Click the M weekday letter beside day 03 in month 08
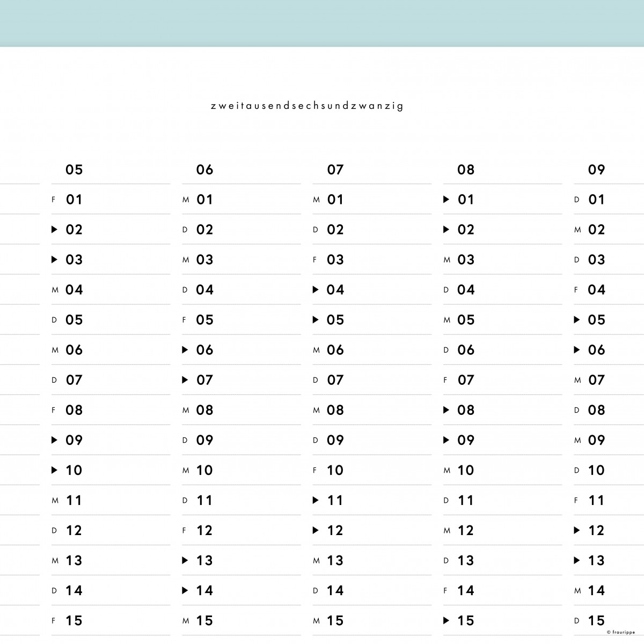 pyautogui.click(x=447, y=260)
